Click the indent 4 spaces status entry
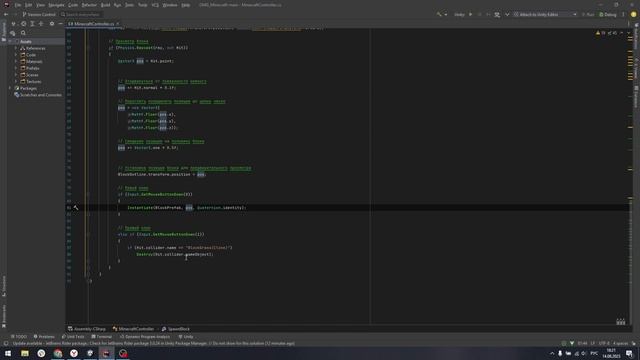The image size is (640, 360). point(620,343)
